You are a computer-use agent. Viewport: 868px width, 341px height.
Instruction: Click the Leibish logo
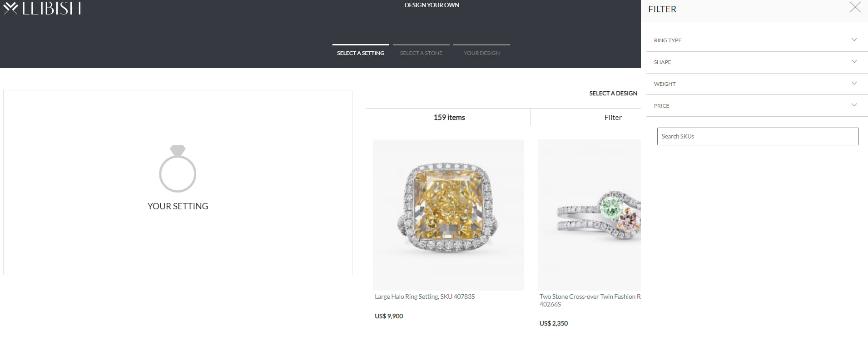tap(42, 8)
